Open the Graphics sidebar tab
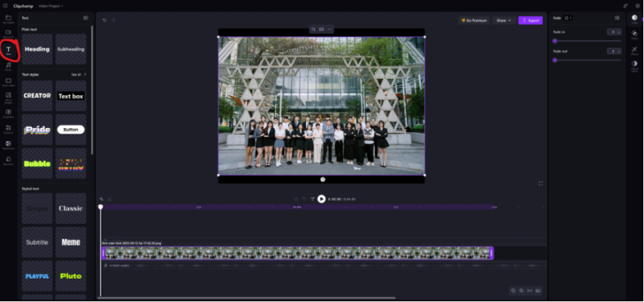The image size is (644, 302). tap(8, 130)
